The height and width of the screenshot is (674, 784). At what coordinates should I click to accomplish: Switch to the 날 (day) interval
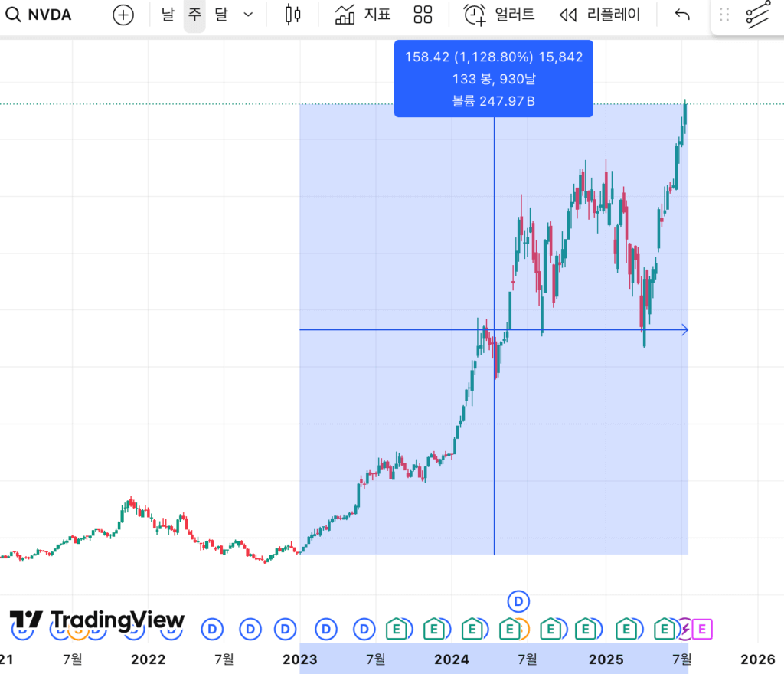168,15
